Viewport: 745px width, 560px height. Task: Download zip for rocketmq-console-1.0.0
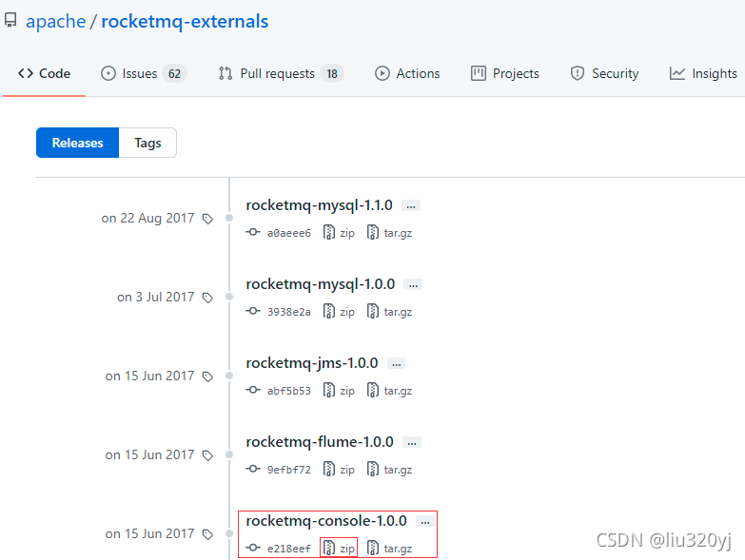coord(339,548)
